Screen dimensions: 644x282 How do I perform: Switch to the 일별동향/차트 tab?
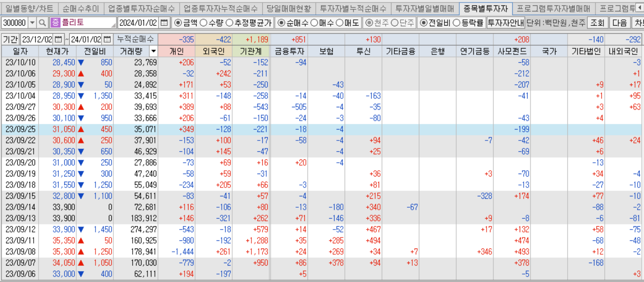(x=29, y=8)
